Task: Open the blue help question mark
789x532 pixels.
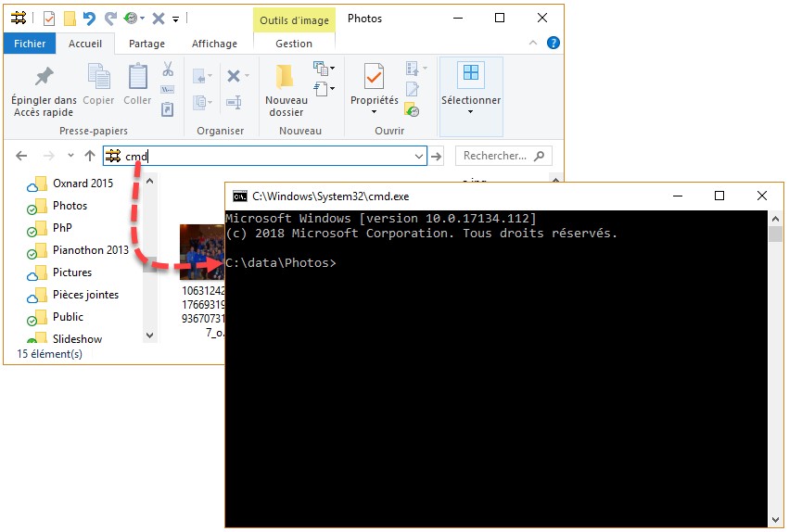Action: tap(554, 43)
